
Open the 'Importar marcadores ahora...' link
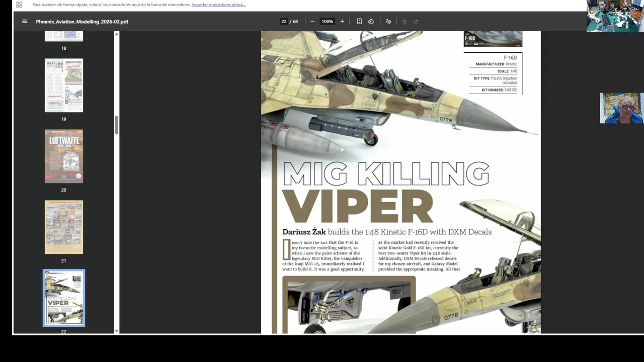click(218, 5)
